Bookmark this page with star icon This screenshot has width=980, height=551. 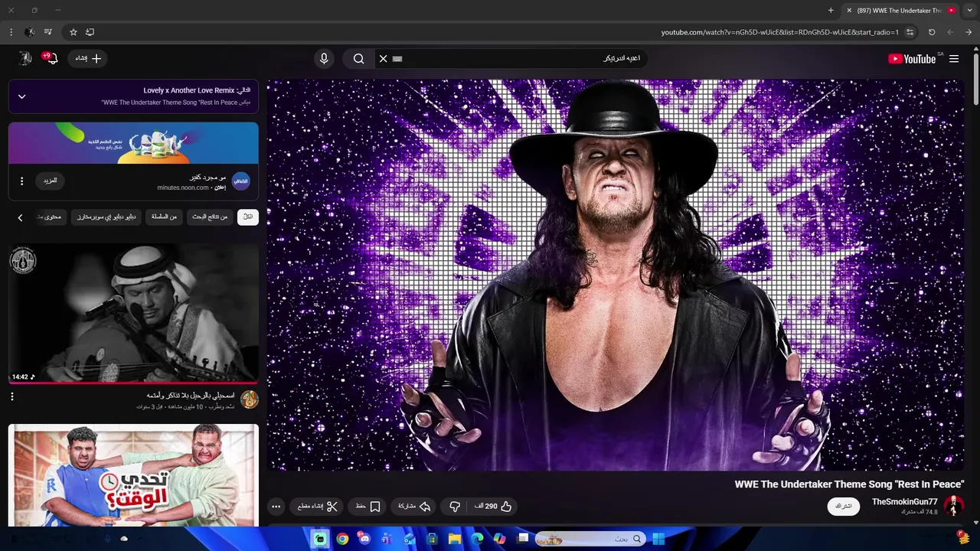tap(73, 32)
